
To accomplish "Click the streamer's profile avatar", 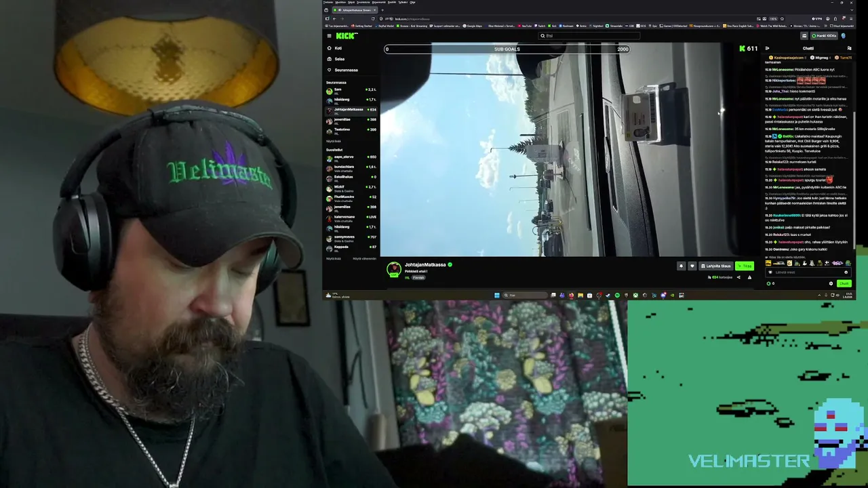I will pyautogui.click(x=393, y=269).
